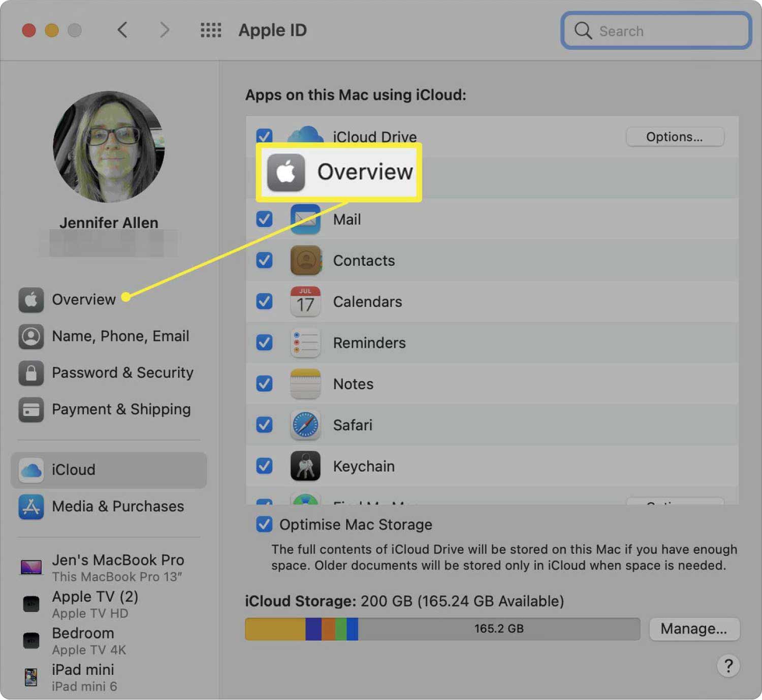The image size is (762, 700).
Task: Select Jen's MacBook Pro device name
Action: tap(118, 560)
